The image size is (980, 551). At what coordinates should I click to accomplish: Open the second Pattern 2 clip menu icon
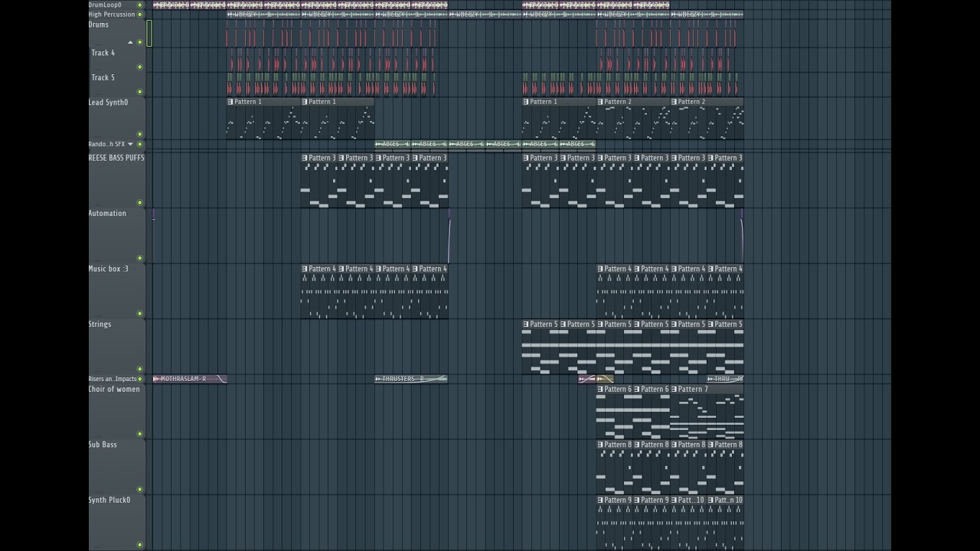click(x=674, y=102)
